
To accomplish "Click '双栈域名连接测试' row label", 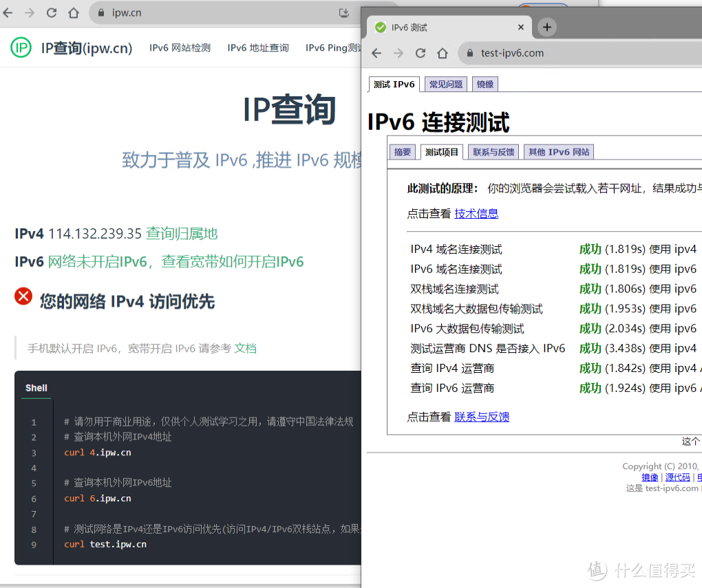I will (x=454, y=289).
